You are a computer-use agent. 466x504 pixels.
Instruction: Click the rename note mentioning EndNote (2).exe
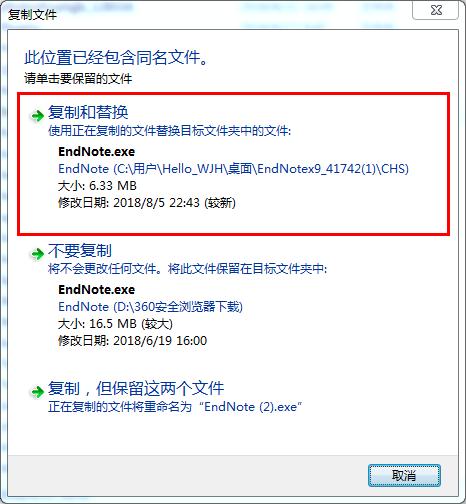point(175,407)
